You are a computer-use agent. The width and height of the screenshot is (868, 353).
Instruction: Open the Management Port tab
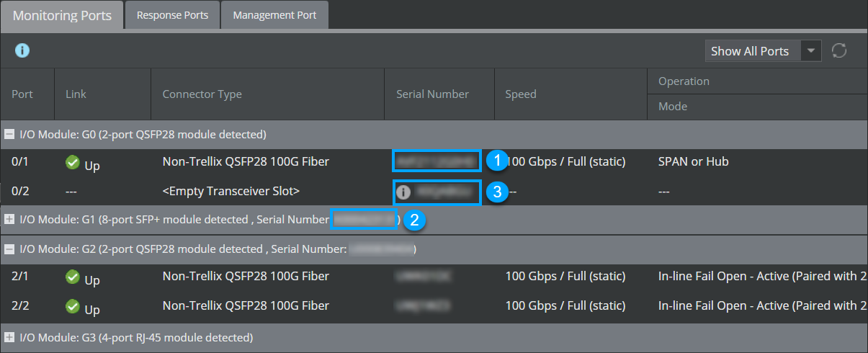click(274, 15)
